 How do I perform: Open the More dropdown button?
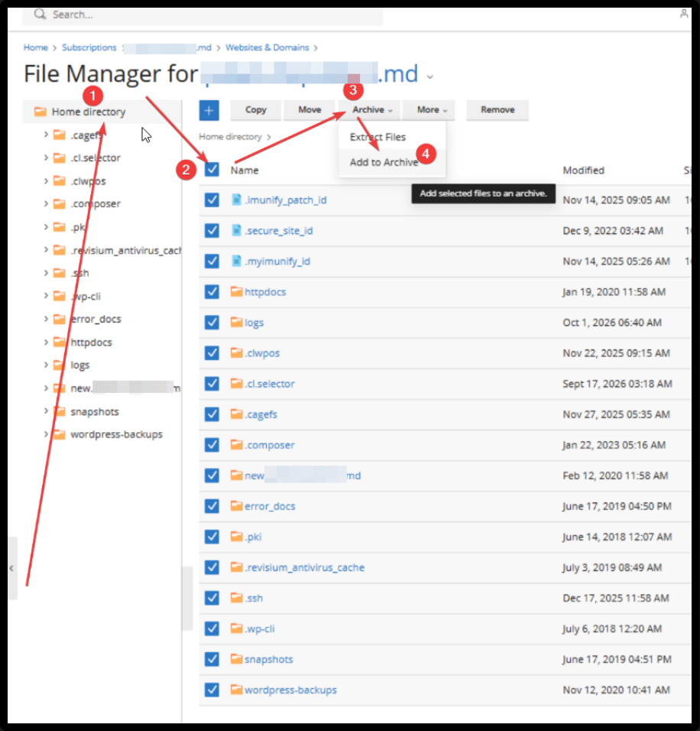(x=429, y=110)
